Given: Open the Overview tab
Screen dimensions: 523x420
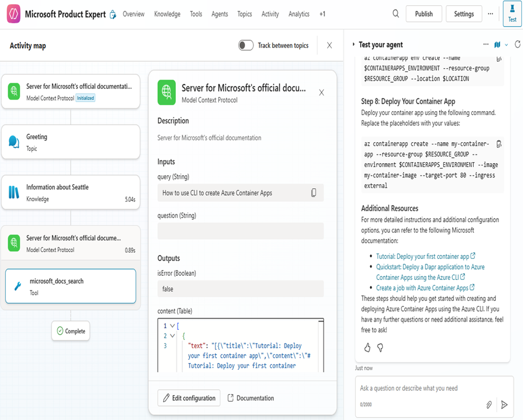Looking at the screenshot, I should pos(133,14).
